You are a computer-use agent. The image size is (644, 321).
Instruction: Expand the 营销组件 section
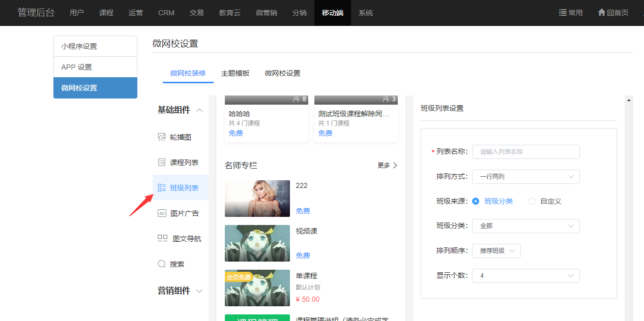pos(199,291)
